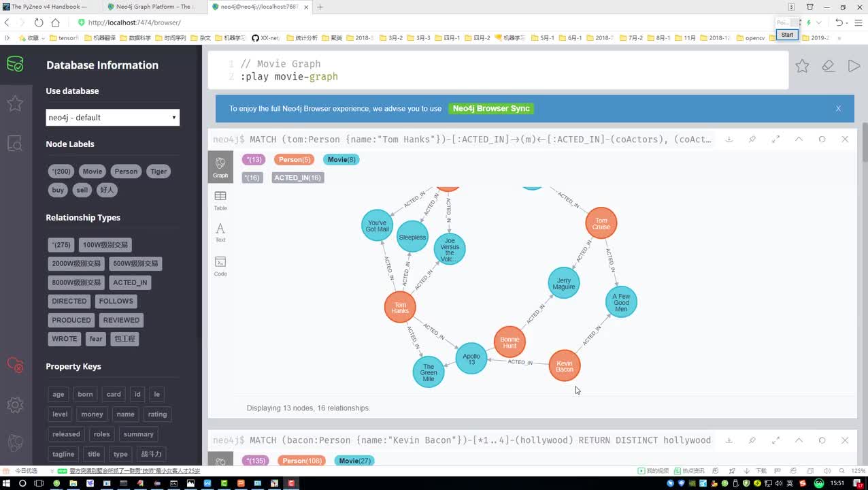Select the released property key
Viewport: 868px width, 490px height.
(67, 434)
